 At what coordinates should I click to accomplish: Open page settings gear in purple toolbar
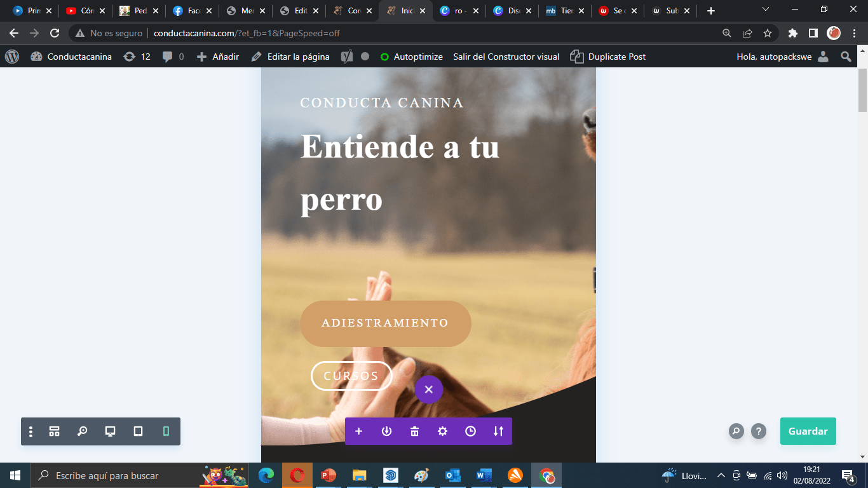tap(442, 431)
